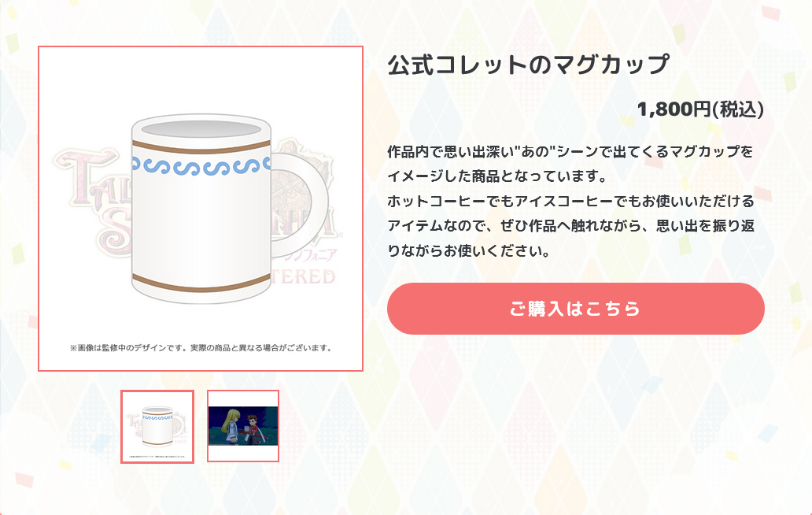812x515 pixels.
Task: Click the faded TAL logo watermark left of mug
Action: tap(92, 178)
